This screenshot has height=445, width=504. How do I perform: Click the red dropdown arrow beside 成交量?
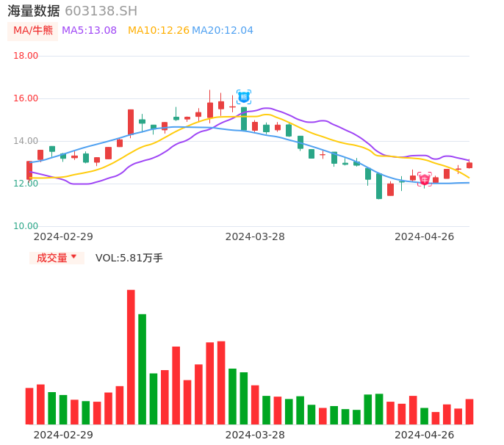click(73, 257)
